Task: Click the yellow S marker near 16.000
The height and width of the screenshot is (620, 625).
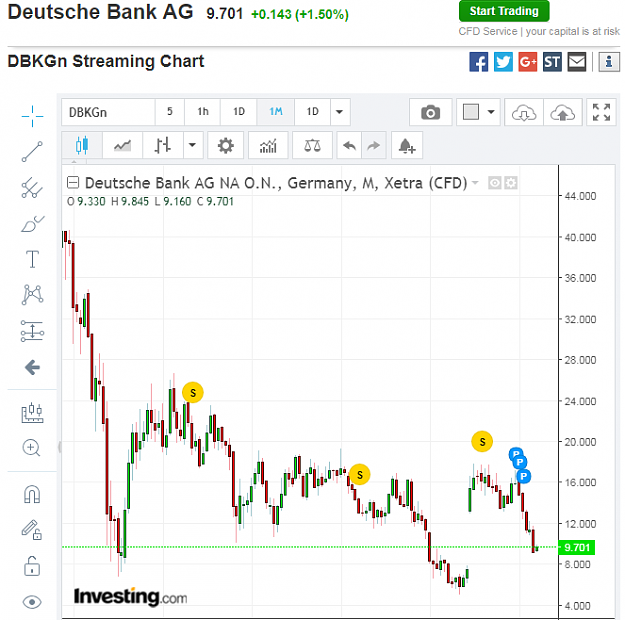Action: [x=360, y=474]
